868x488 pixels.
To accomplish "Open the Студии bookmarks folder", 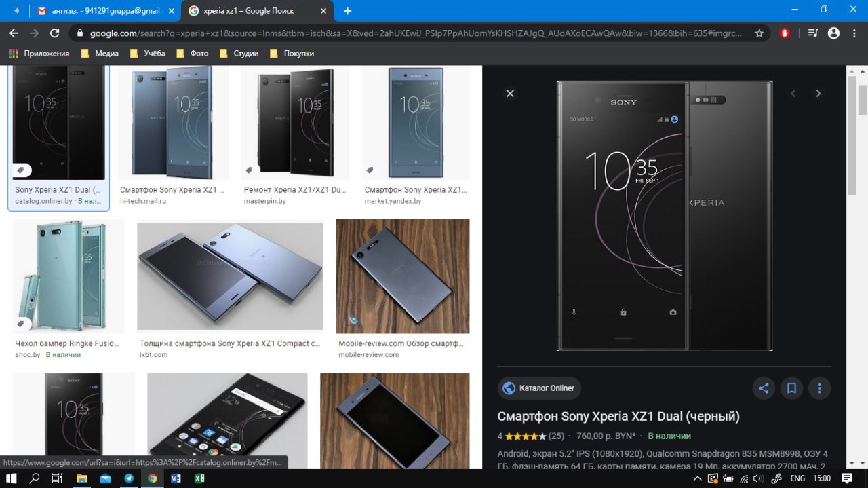I will click(x=239, y=53).
